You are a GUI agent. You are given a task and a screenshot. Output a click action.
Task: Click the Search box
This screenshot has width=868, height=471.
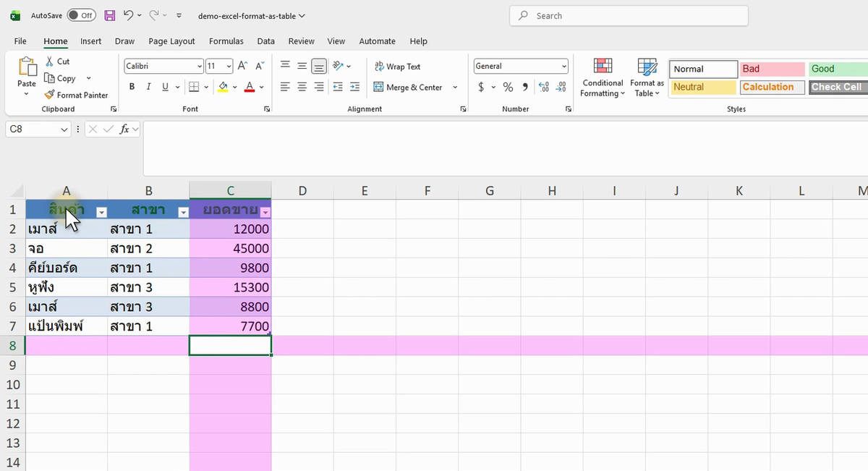tap(629, 15)
